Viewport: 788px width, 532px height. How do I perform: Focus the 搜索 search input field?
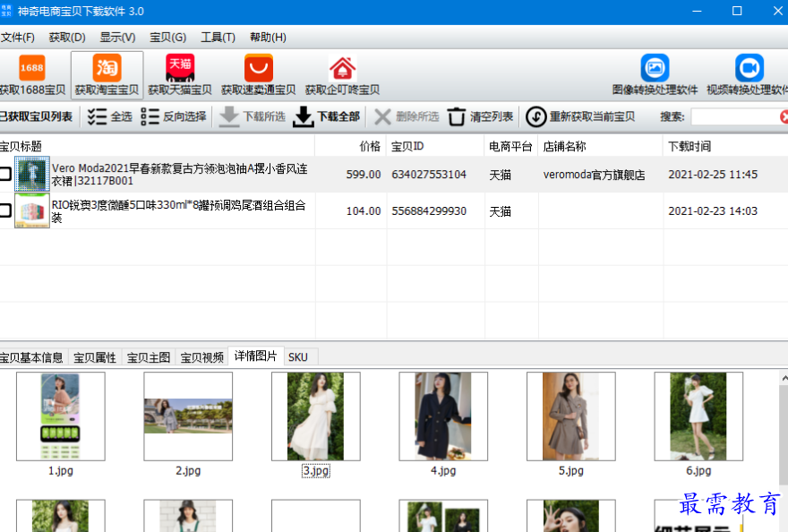pyautogui.click(x=735, y=116)
